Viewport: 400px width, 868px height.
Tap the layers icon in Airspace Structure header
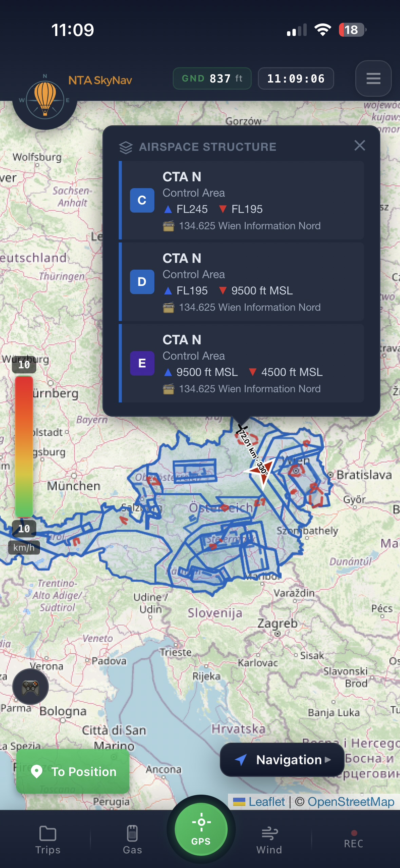tap(126, 147)
